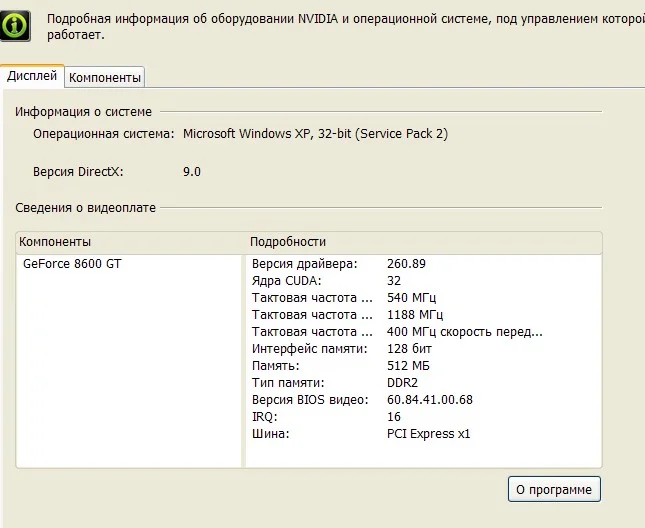Select the Интерфейс памяти label
The height and width of the screenshot is (528, 645).
[309, 349]
